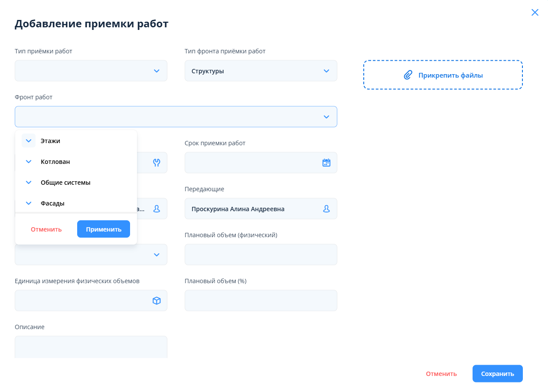548x392 pixels.
Task: Expand the Фасады tree node
Action: (x=29, y=203)
